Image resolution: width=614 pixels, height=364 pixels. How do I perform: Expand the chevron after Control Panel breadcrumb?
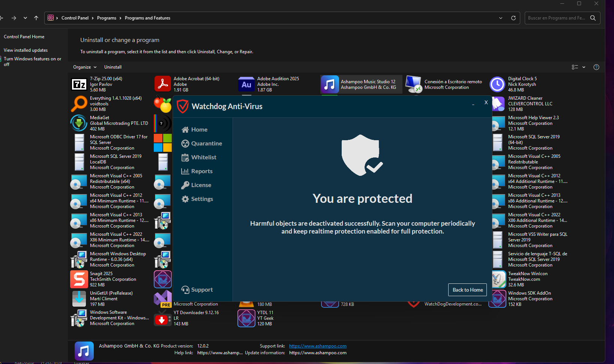tap(93, 18)
